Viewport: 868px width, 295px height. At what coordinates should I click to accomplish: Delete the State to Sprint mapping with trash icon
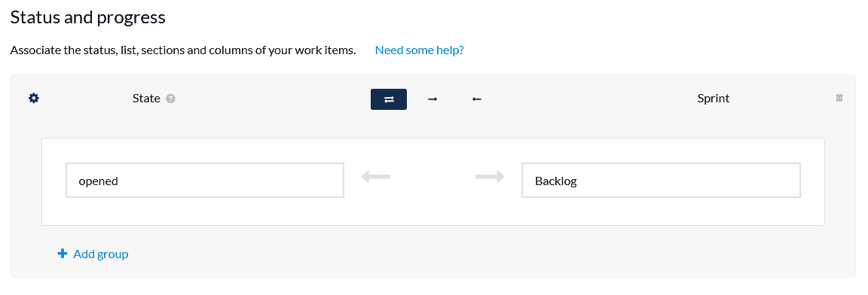[x=839, y=98]
